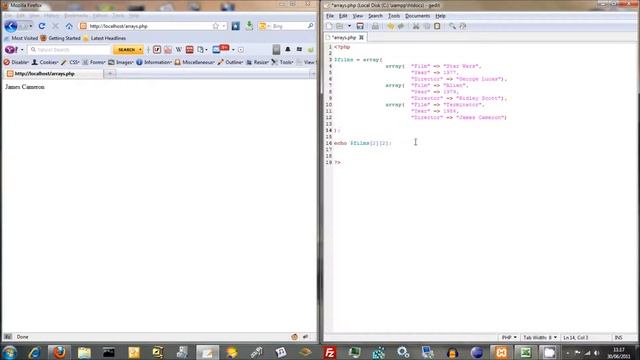Open the yellow SEARCH button dropdown arrow
This screenshot has height=360, width=640.
[x=140, y=50]
